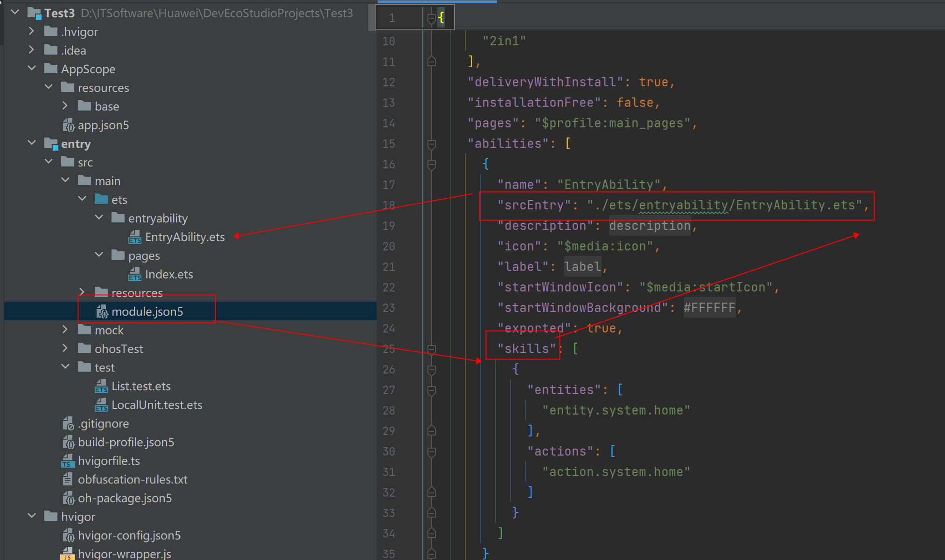Viewport: 945px width, 560px height.
Task: Select the base folder icon
Action: (x=84, y=106)
